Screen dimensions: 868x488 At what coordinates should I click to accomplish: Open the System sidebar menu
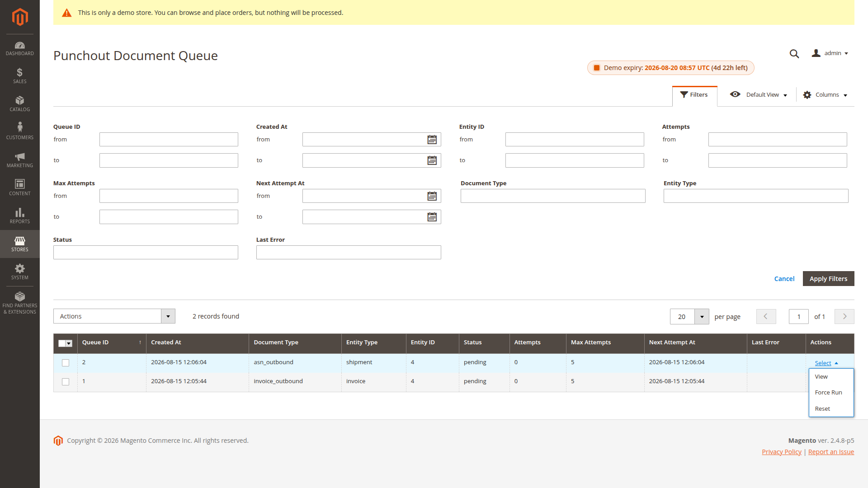coord(20,272)
